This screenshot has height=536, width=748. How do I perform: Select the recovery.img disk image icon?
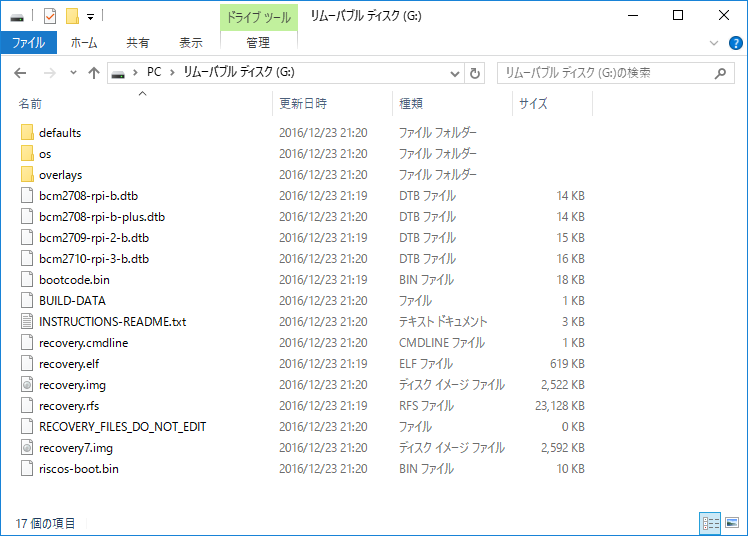tap(27, 384)
